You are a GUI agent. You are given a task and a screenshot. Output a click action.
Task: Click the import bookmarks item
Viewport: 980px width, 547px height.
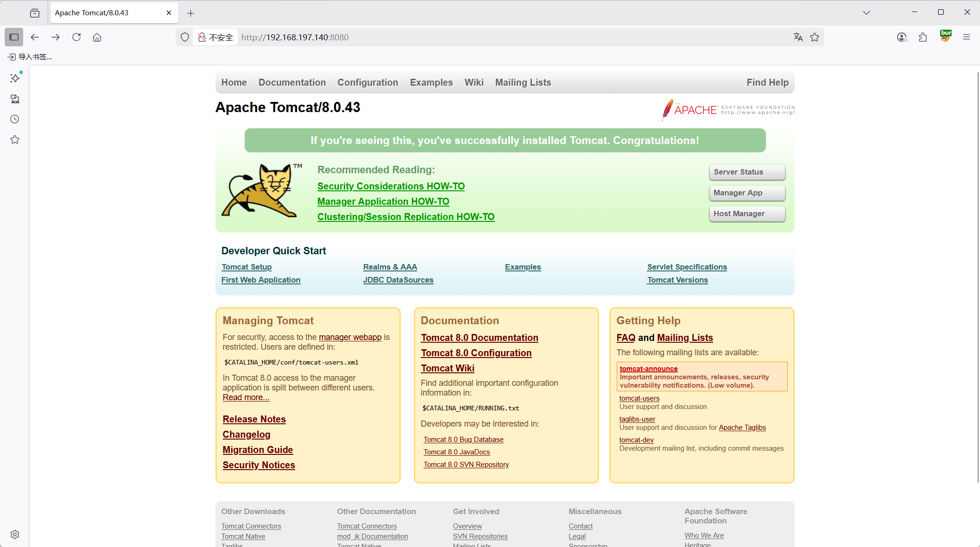coord(30,57)
